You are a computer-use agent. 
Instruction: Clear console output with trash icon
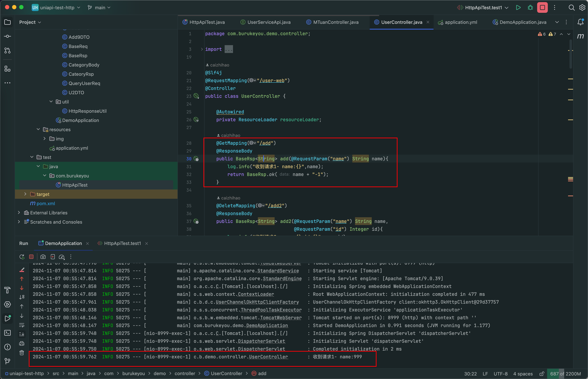[22, 353]
